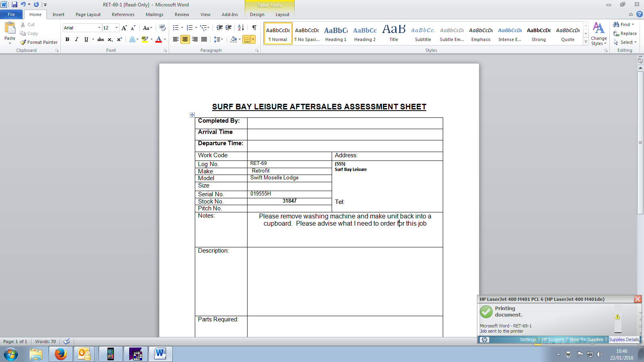Switch to the Insert tab
Screen dimensions: 644x362
click(x=58, y=14)
